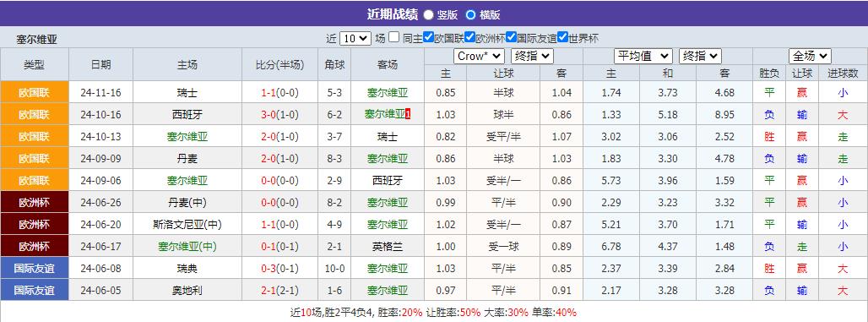Click the 主场 column header
The width and height of the screenshot is (868, 322).
(x=187, y=64)
